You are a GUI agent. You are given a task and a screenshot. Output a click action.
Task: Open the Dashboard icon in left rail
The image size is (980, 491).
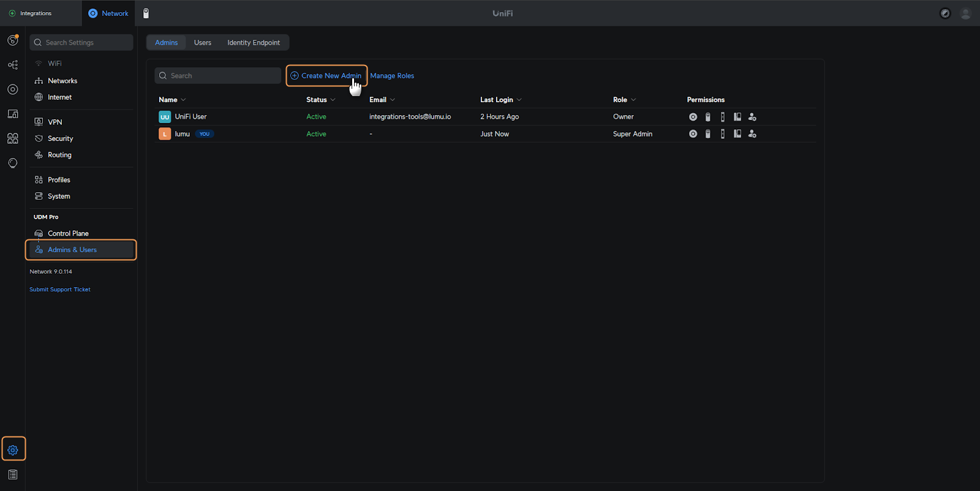(x=12, y=40)
